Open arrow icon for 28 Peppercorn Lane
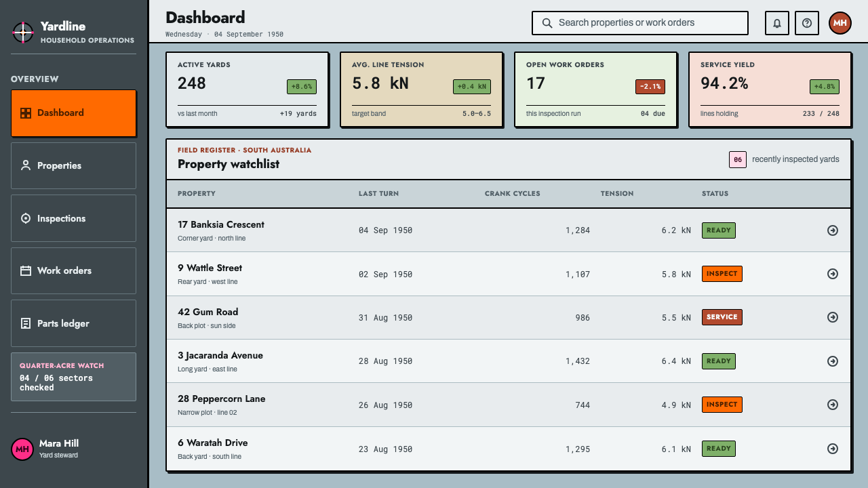868x488 pixels. coord(833,405)
